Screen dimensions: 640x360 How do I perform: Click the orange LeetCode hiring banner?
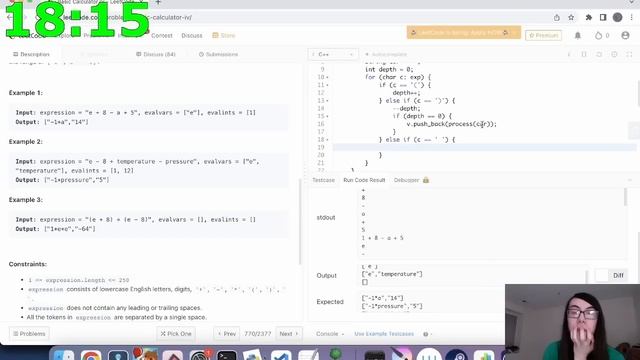464,33
